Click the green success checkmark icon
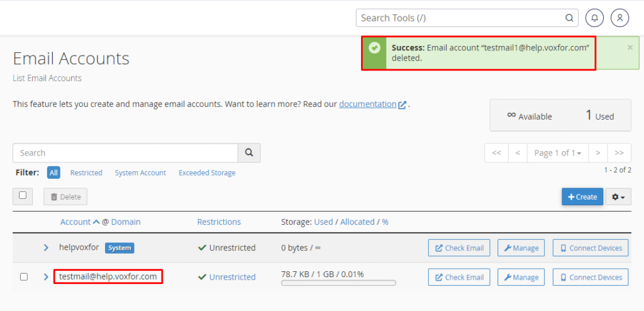This screenshot has width=644, height=311. pos(374,48)
